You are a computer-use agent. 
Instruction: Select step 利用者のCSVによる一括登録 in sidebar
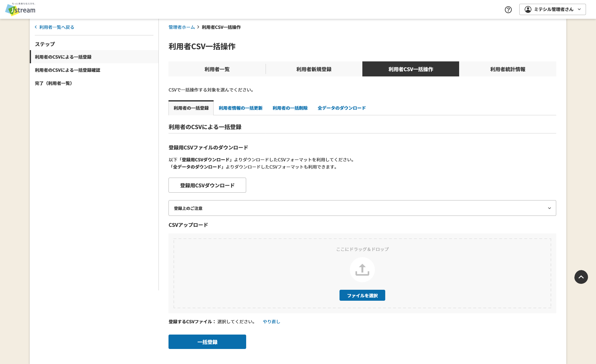(x=94, y=57)
